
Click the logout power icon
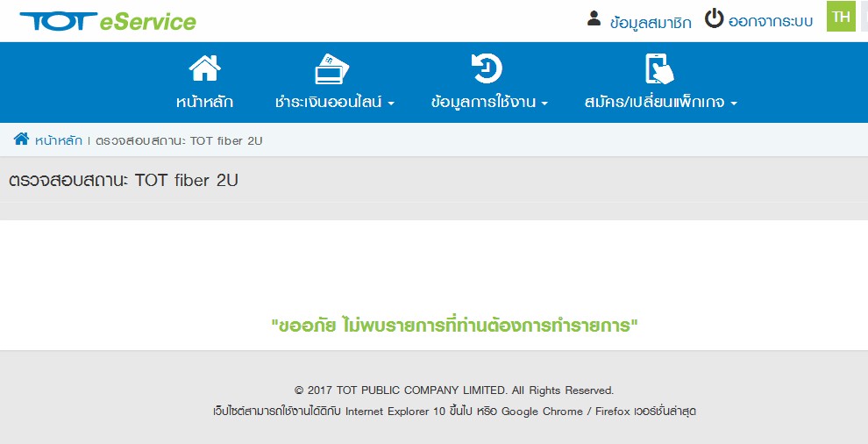point(714,18)
